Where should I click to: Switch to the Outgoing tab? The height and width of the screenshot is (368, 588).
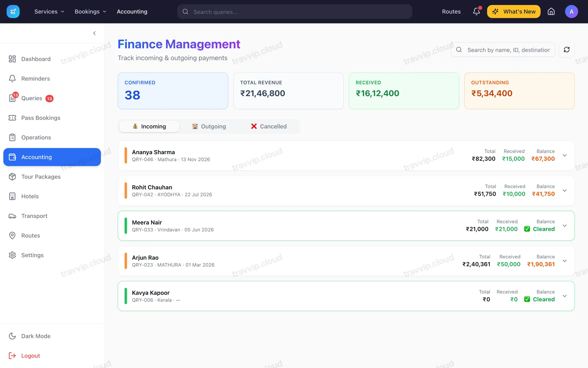click(209, 126)
